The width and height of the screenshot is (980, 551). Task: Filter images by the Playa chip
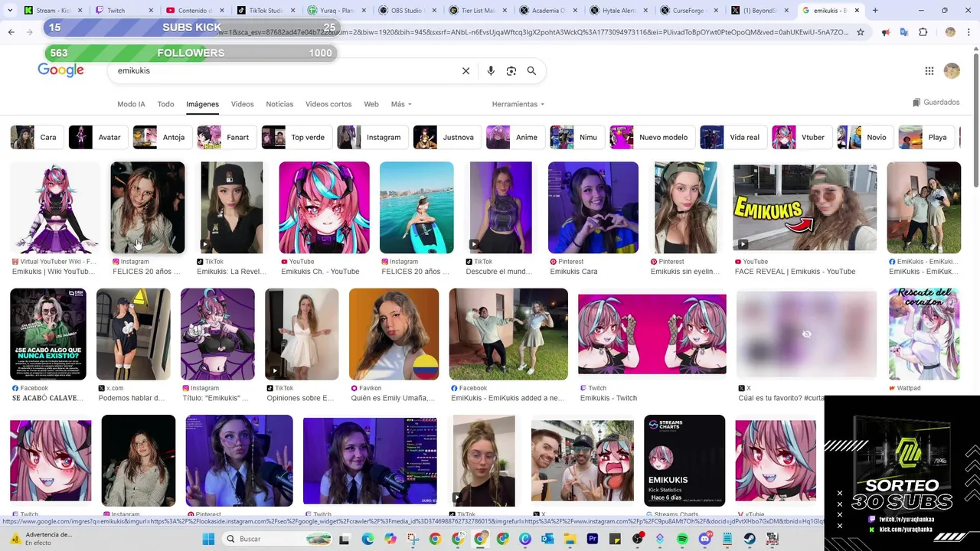(925, 137)
